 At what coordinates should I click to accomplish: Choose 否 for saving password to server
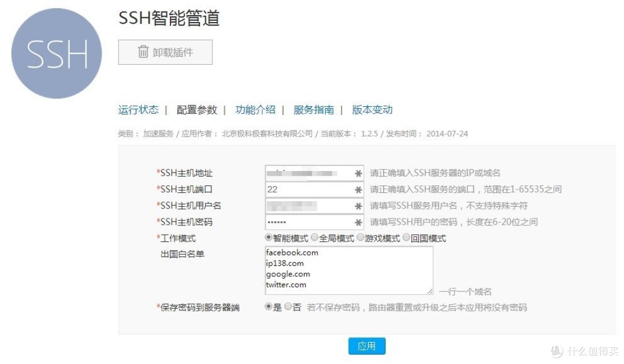[288, 307]
